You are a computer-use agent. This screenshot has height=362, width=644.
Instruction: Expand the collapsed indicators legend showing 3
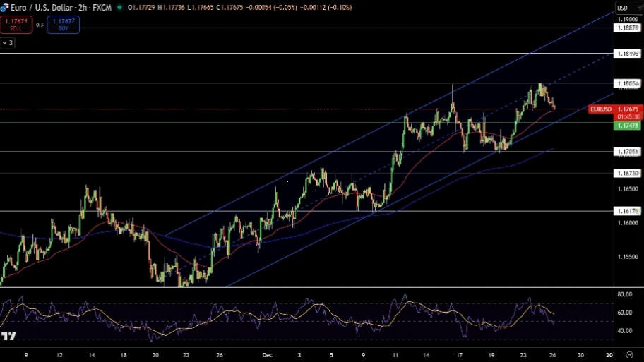click(x=8, y=42)
